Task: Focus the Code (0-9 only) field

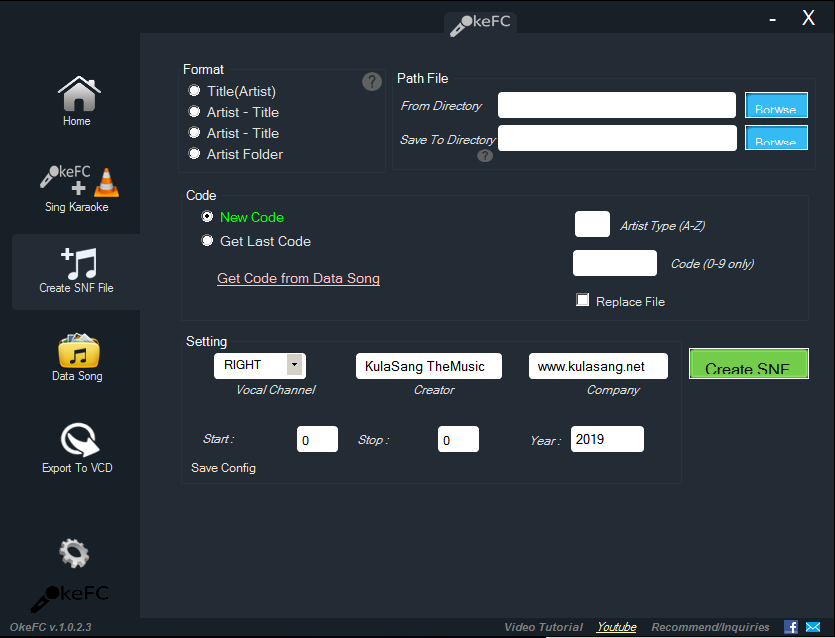Action: pos(615,263)
